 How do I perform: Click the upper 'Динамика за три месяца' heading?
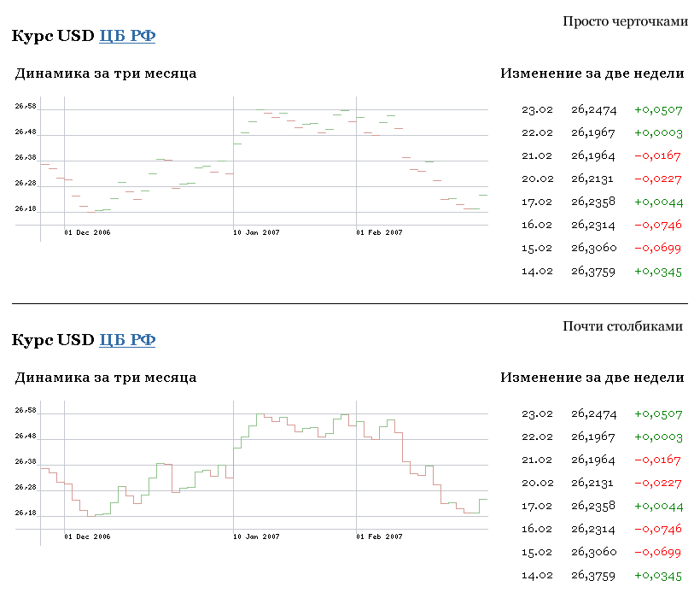pyautogui.click(x=106, y=73)
